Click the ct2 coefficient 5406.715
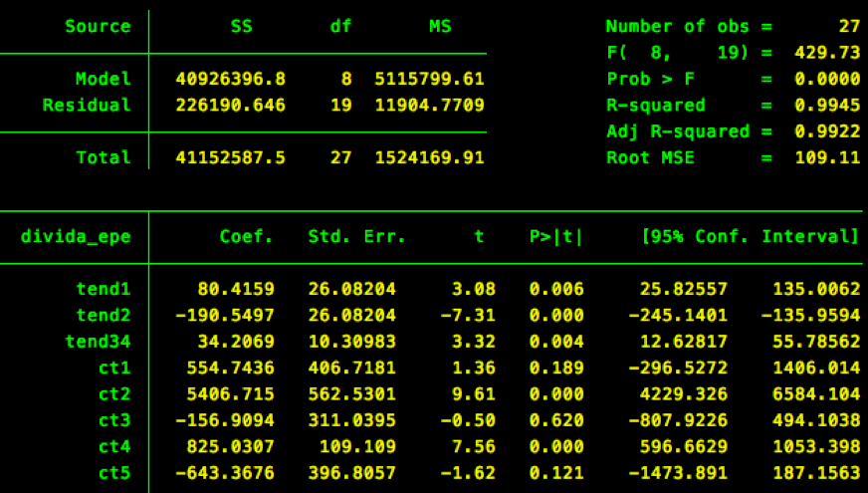Viewport: 868px width, 493px height. pyautogui.click(x=235, y=393)
